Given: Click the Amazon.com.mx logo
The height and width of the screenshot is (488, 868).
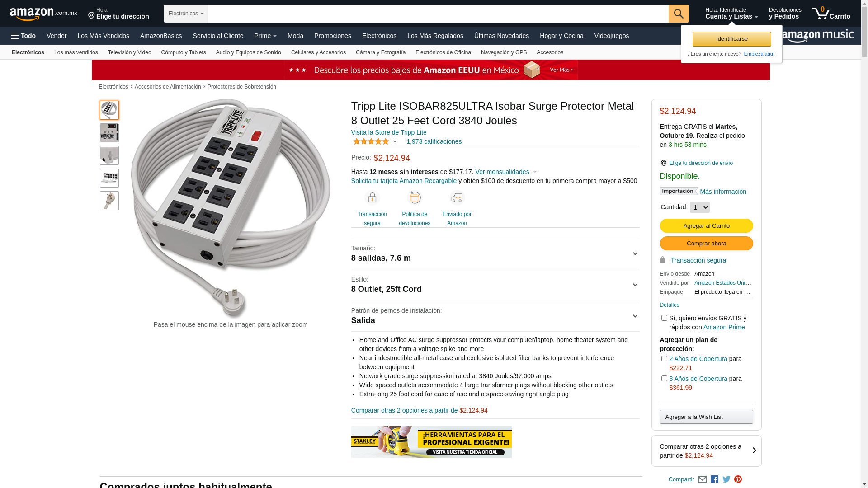Looking at the screenshot, I should [x=43, y=14].
